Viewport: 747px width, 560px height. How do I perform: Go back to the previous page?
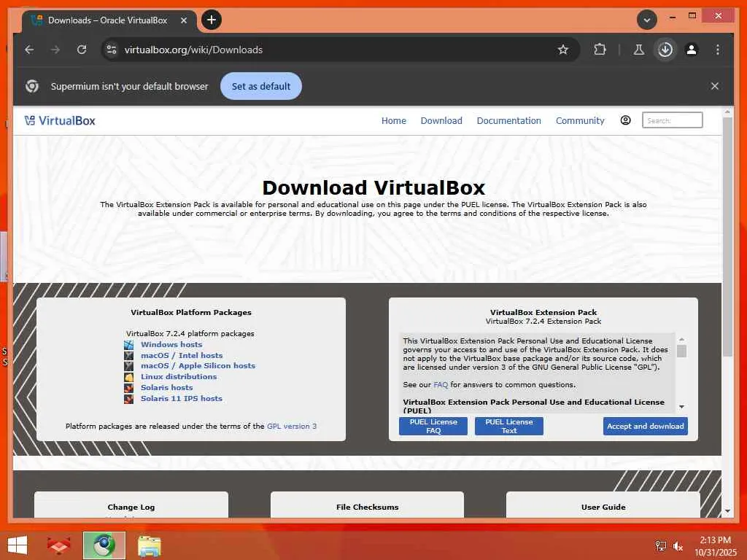pyautogui.click(x=29, y=50)
